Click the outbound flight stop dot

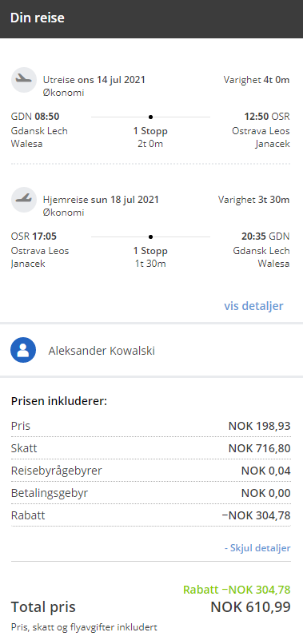(150, 117)
